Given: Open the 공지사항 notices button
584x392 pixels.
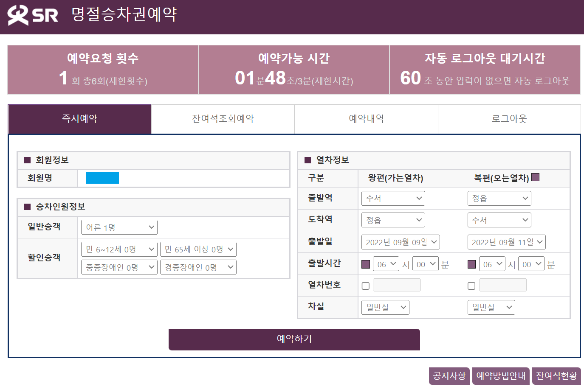Looking at the screenshot, I should 449,376.
